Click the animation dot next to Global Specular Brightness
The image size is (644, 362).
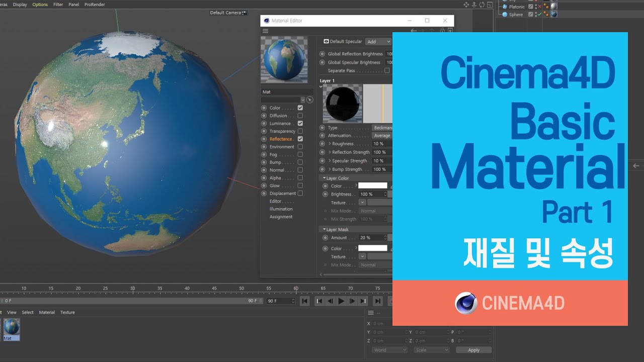click(323, 62)
